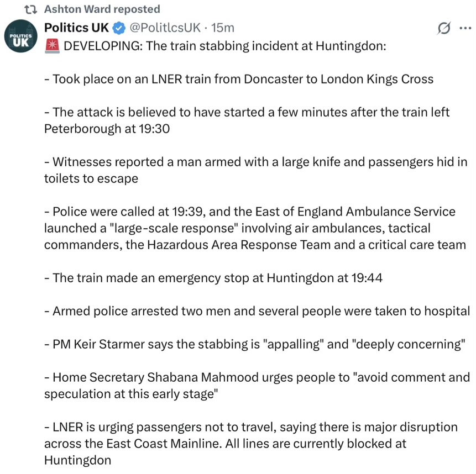Click the emergency stop at 19:44 line
Viewport: 476px width, 474px height.
point(213,278)
